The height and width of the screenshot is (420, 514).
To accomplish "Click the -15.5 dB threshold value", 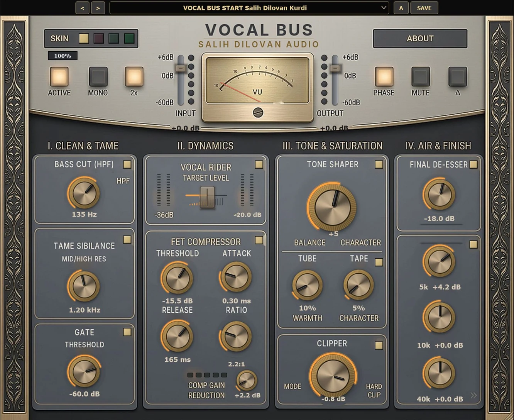I will click(177, 301).
